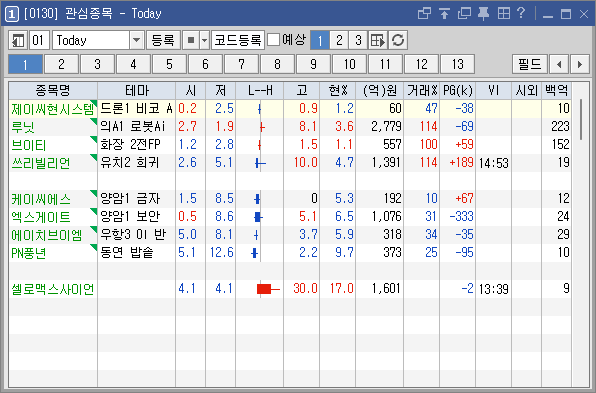Select watchlist tab 11
Screen dimensions: 596x393
[x=385, y=64]
